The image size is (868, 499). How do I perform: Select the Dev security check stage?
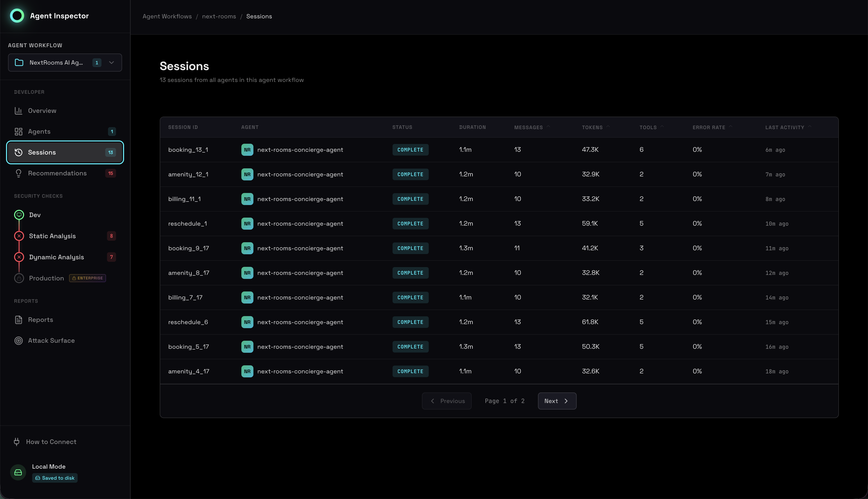coord(35,215)
